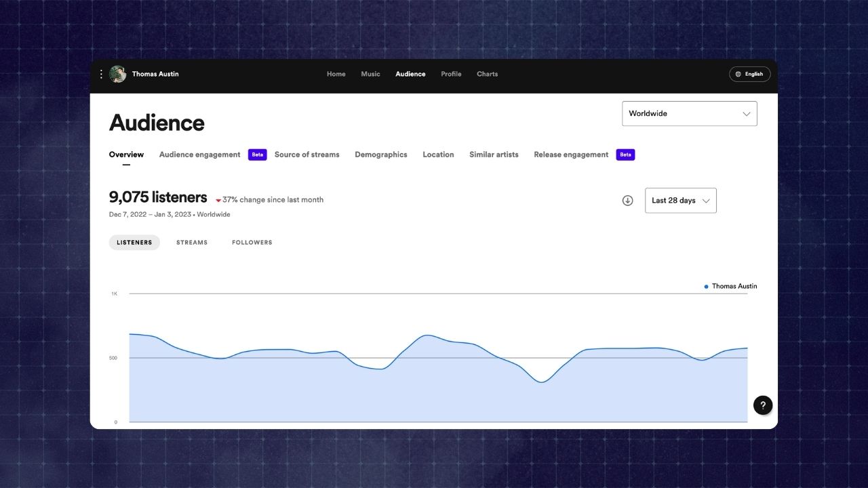868x488 pixels.
Task: Open the download icon next to Last 28 days
Action: [x=627, y=200]
